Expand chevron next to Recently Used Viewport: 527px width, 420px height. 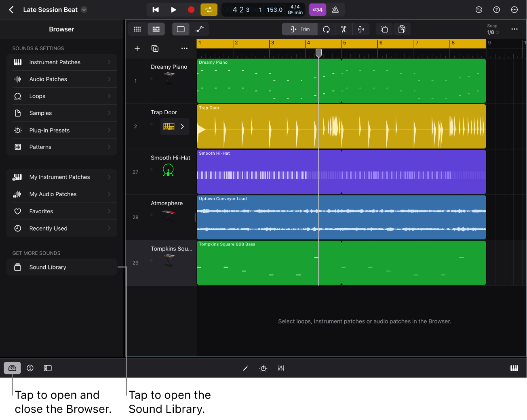[x=109, y=229]
